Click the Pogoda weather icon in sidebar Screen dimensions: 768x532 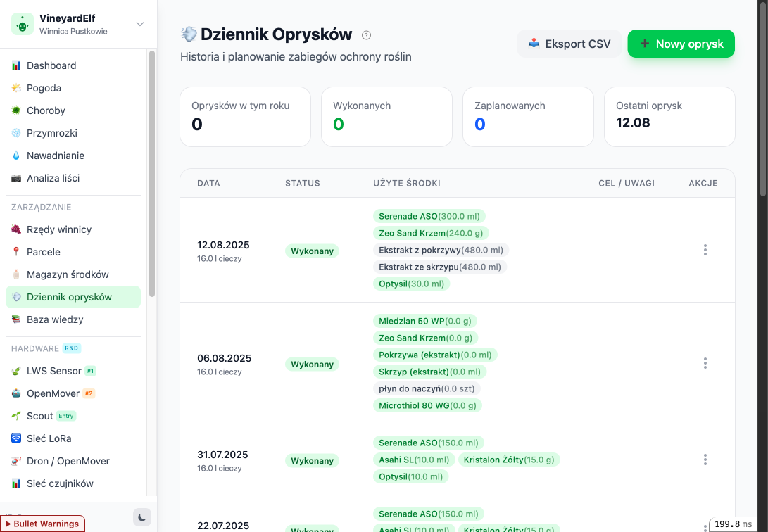pos(16,88)
